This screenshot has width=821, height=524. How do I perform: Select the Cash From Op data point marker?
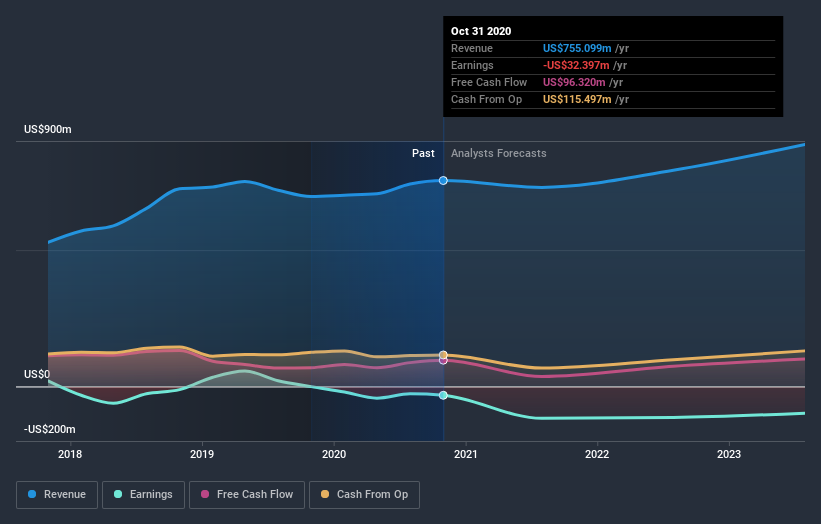pyautogui.click(x=443, y=355)
